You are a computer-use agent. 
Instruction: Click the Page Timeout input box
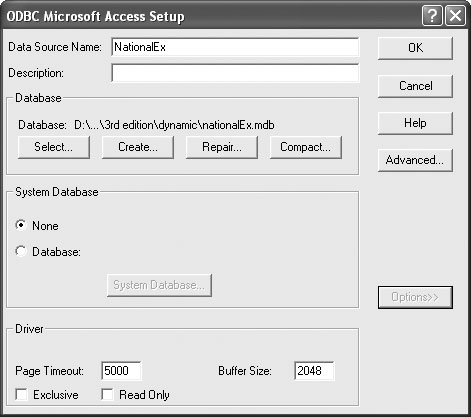(121, 371)
